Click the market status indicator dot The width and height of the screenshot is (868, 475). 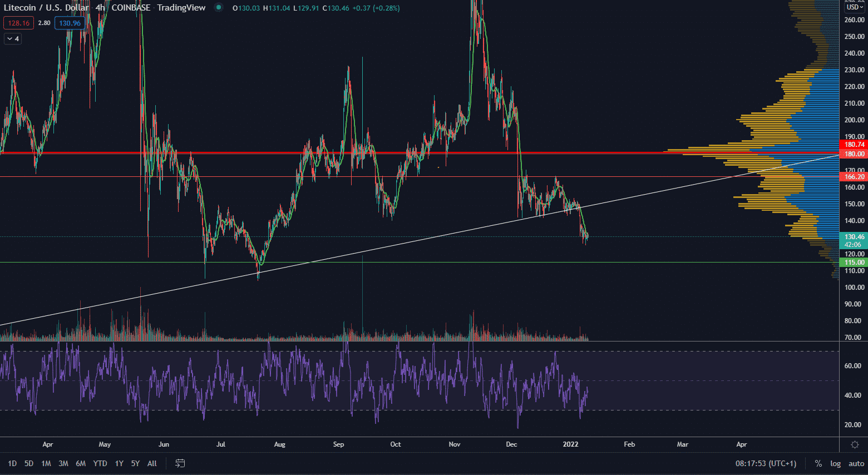point(219,8)
